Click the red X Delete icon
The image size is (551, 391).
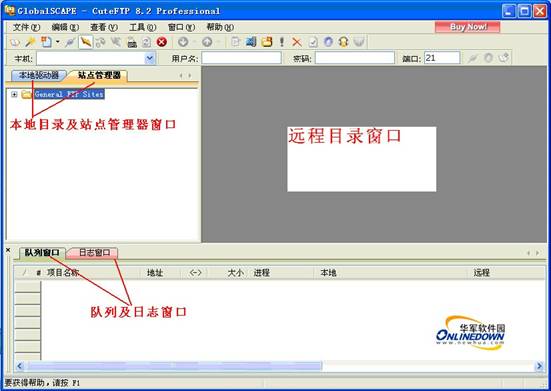pos(297,43)
